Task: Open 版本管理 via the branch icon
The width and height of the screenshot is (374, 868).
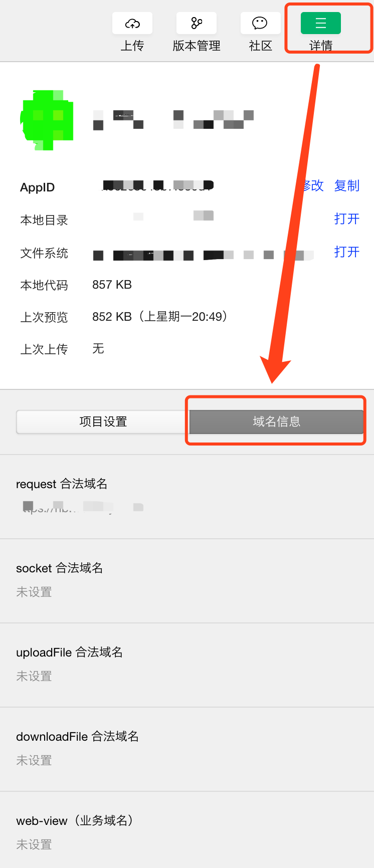Action: tap(197, 24)
